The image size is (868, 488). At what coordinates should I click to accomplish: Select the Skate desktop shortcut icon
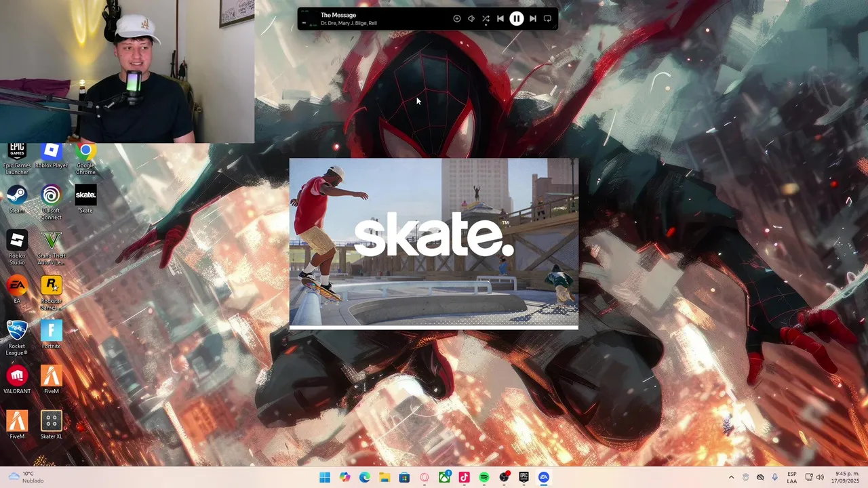[x=85, y=199]
